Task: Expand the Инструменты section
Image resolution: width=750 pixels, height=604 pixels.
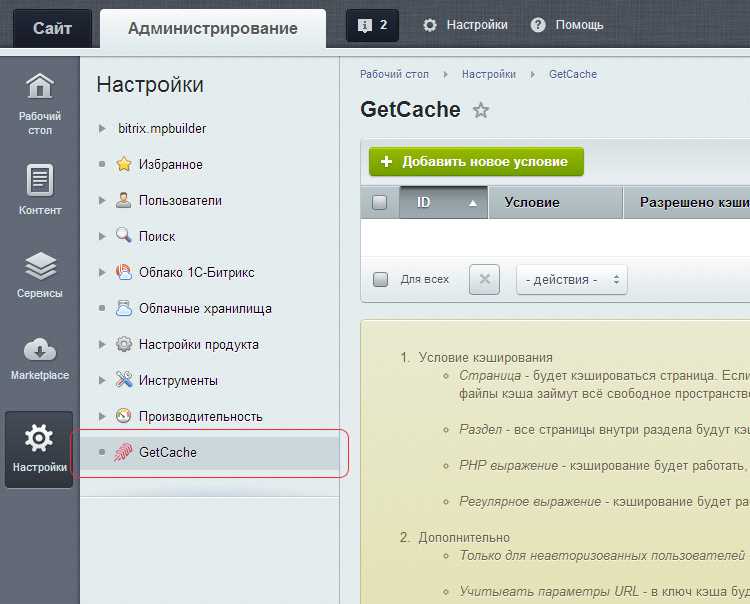Action: pyautogui.click(x=102, y=380)
